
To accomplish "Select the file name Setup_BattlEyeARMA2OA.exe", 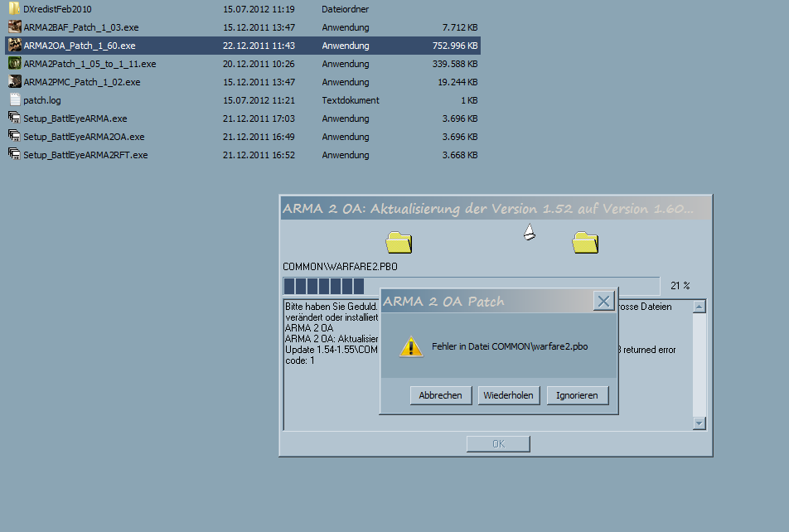I will 84,137.
